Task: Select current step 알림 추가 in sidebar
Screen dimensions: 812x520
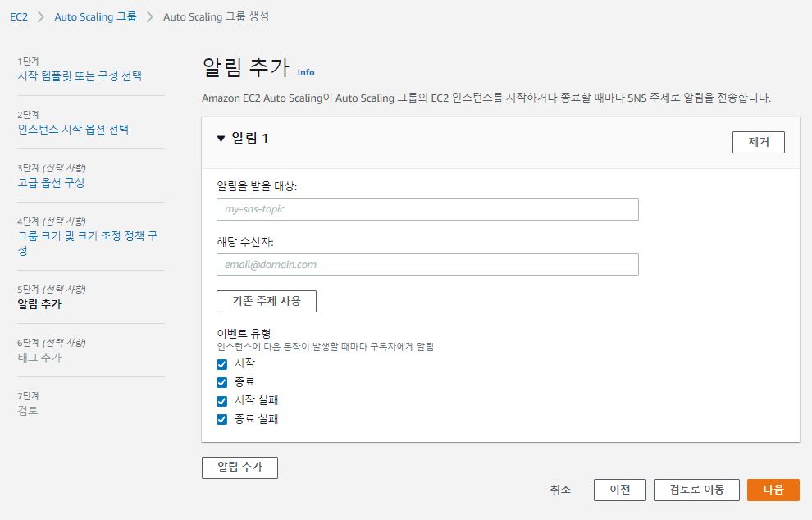Action: [39, 304]
